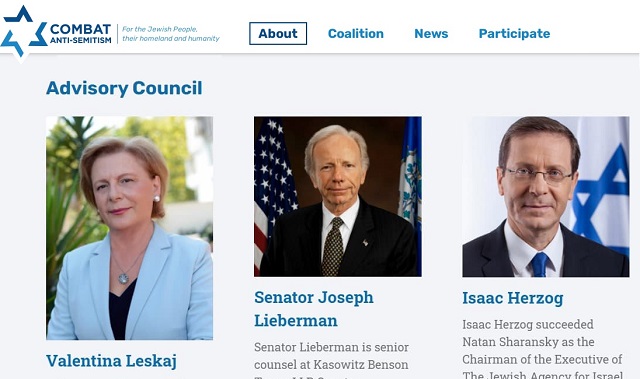This screenshot has height=379, width=640.
Task: Open Isaac Herzog's portrait photo
Action: [546, 197]
